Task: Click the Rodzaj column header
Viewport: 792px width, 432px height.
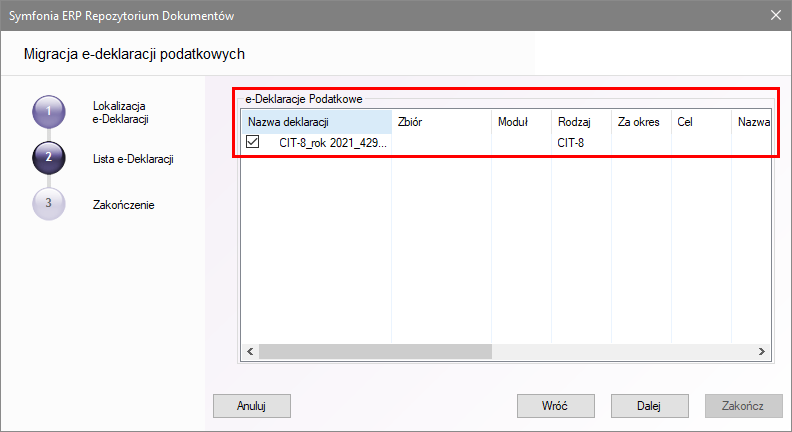Action: tap(580, 122)
